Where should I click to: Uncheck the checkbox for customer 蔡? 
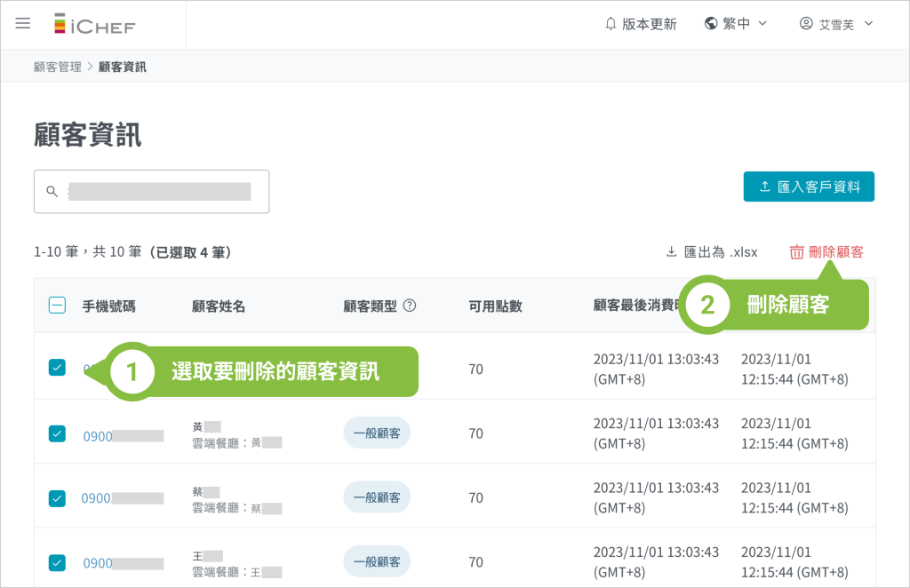pos(57,498)
